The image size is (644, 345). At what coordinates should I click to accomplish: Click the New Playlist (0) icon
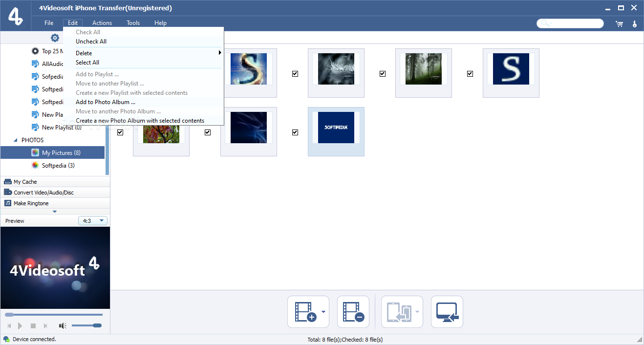35,128
